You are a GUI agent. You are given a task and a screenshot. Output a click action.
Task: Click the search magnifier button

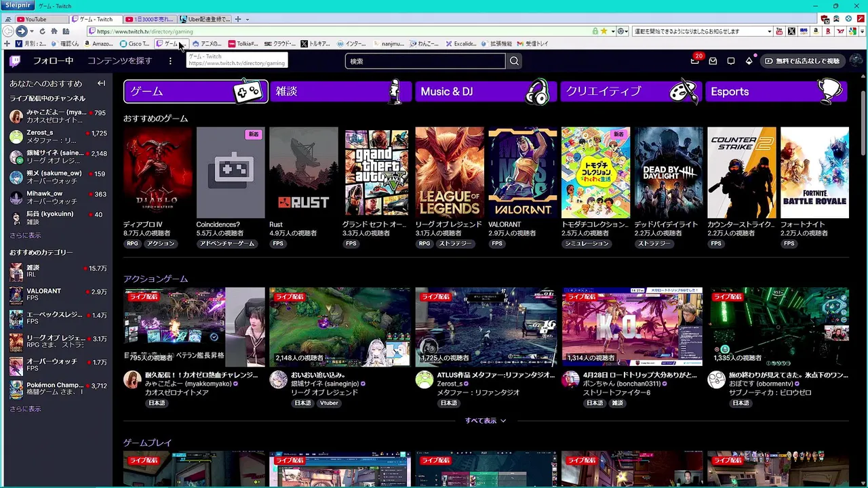[514, 61]
